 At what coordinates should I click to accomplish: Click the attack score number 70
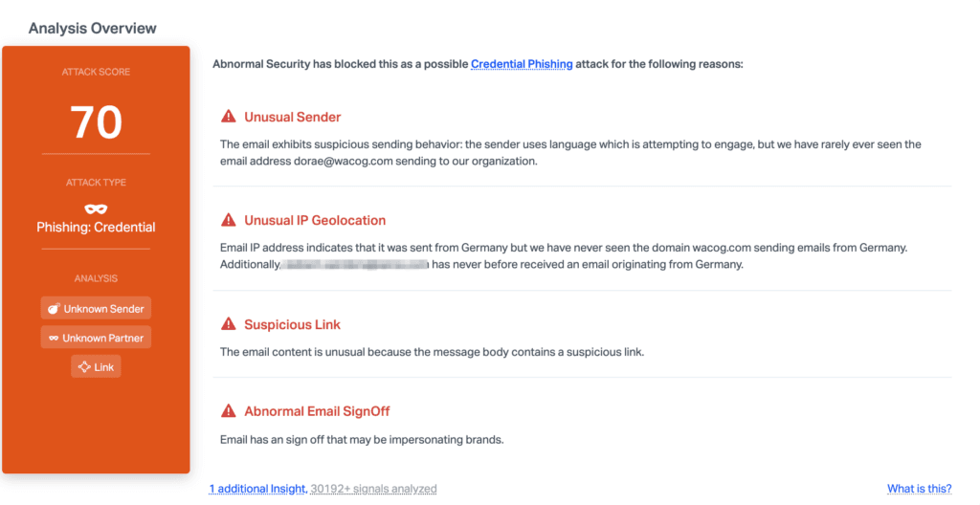click(96, 121)
